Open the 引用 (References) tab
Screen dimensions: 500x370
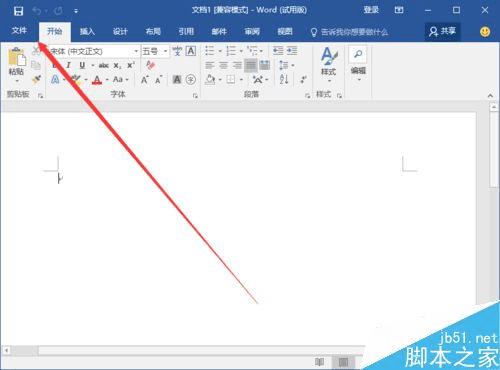(186, 32)
